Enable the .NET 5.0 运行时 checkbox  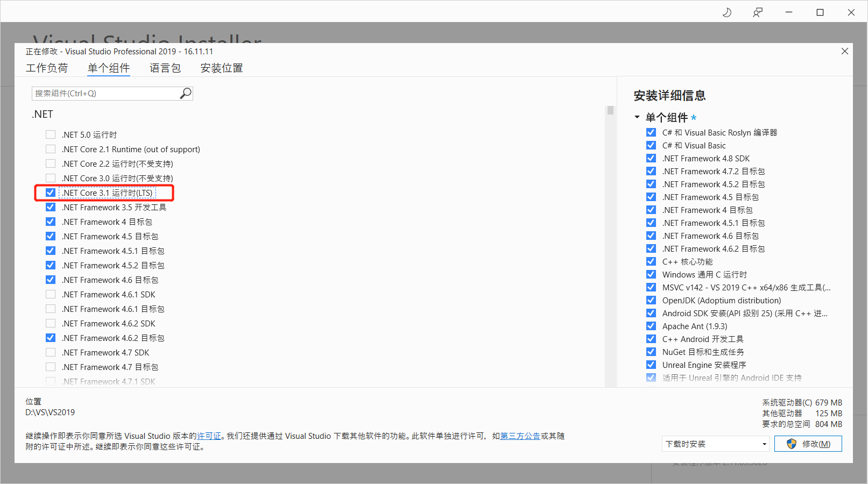click(50, 134)
